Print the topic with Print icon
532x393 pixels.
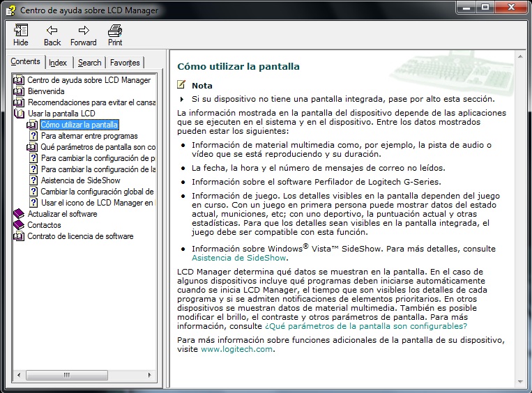[115, 31]
